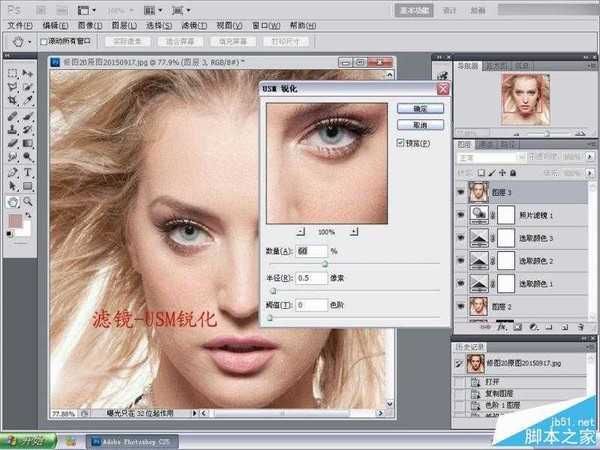Click 确定 button in USM dialog

coord(420,109)
